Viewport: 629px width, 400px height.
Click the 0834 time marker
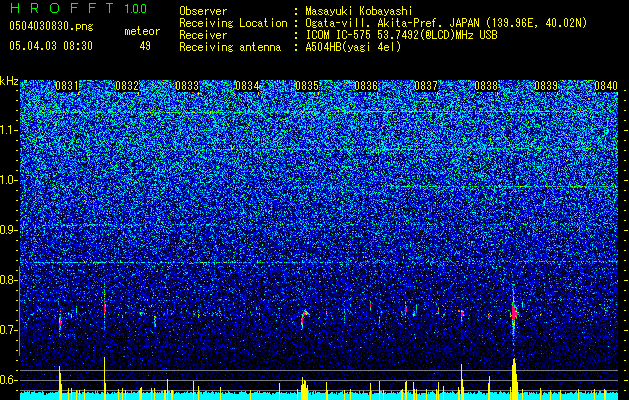(x=247, y=86)
